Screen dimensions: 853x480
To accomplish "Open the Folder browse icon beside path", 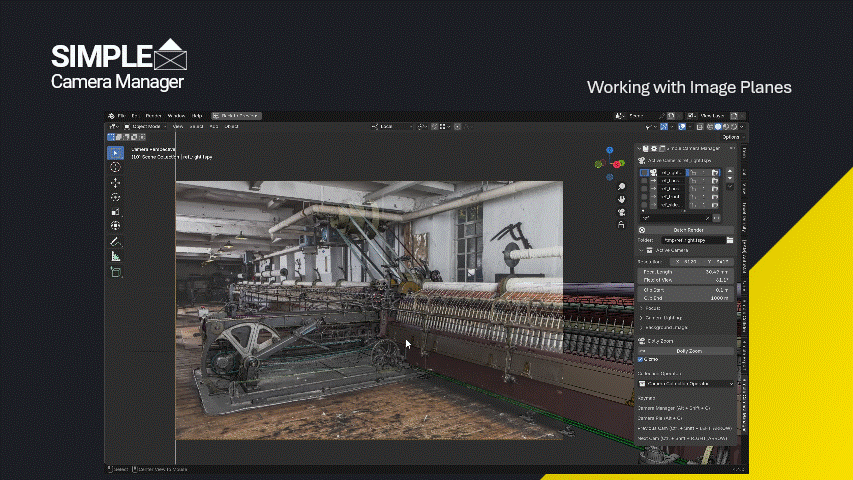I will tap(730, 240).
